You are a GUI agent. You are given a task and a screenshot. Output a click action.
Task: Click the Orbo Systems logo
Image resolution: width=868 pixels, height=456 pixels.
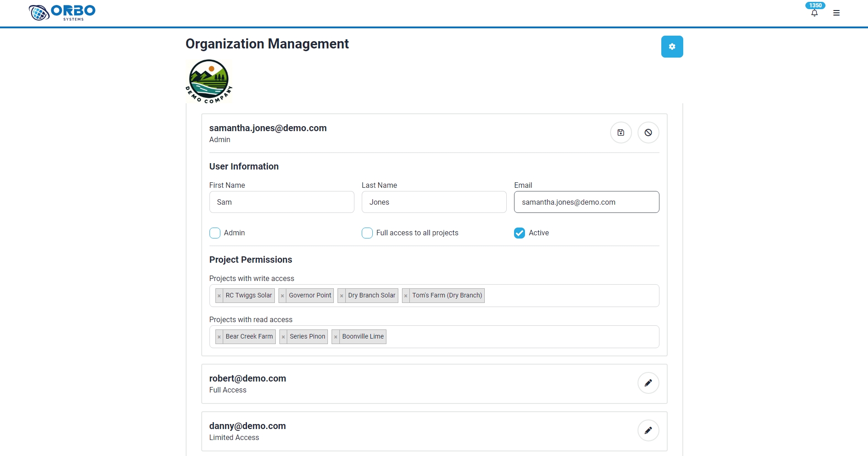pos(62,12)
